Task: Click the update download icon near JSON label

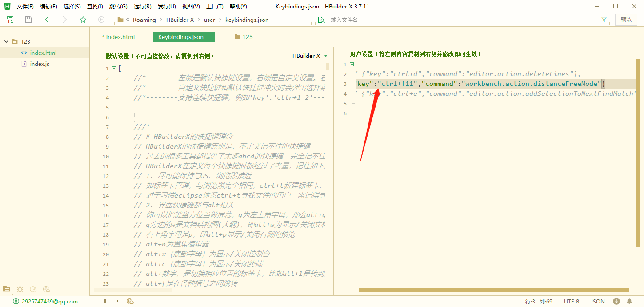Action: tap(617, 301)
